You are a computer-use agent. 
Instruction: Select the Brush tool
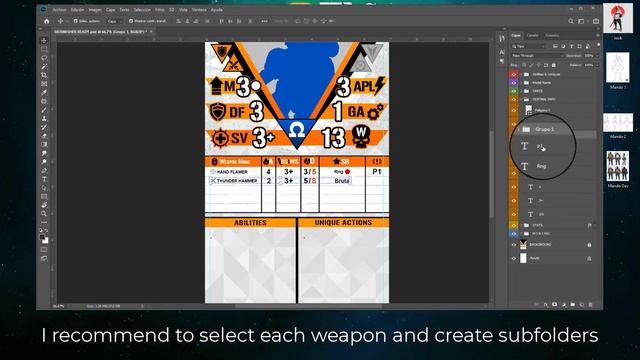click(x=44, y=110)
